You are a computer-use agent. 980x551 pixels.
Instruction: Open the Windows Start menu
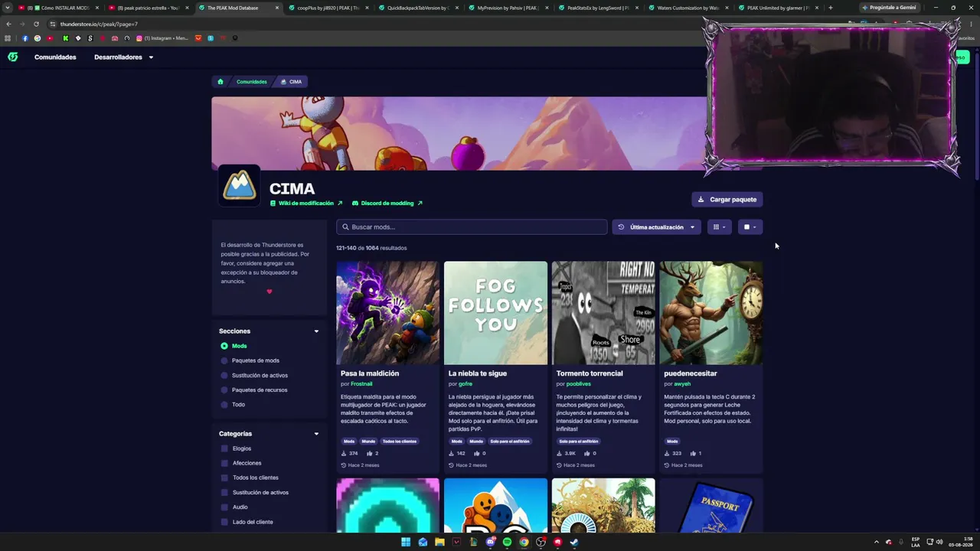406,542
